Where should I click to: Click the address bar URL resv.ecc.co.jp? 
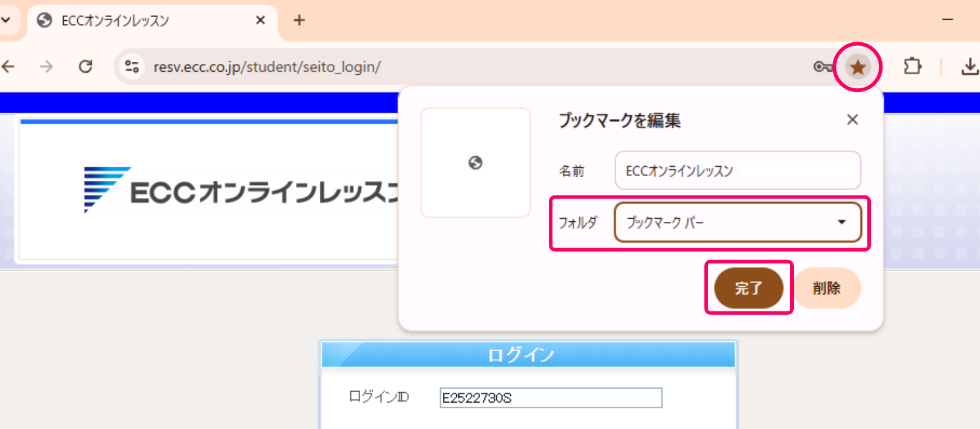coord(267,67)
